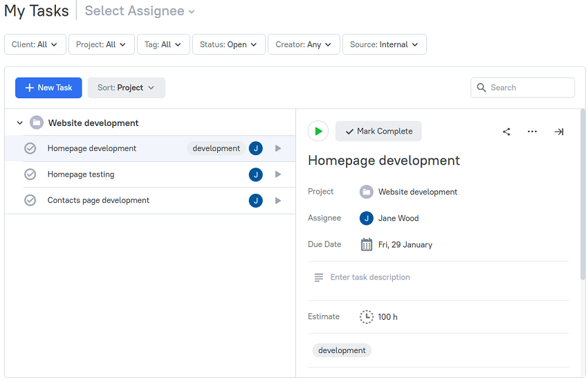This screenshot has height=380, width=588.
Task: Open the Client: All filter
Action: coord(35,44)
